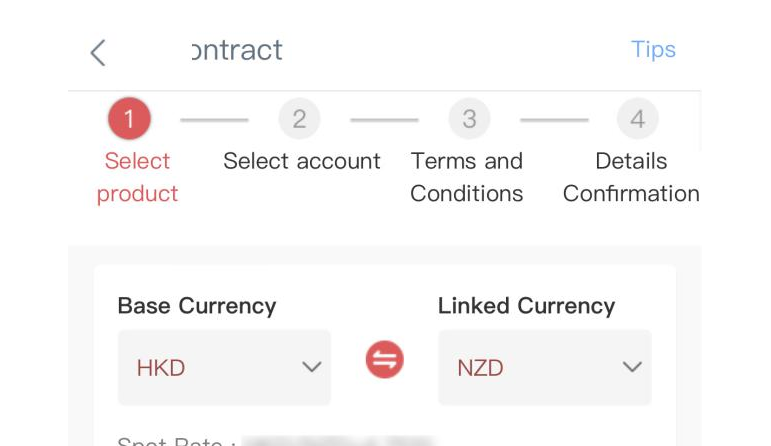
Task: Click step 2 circle indicator
Action: point(299,119)
